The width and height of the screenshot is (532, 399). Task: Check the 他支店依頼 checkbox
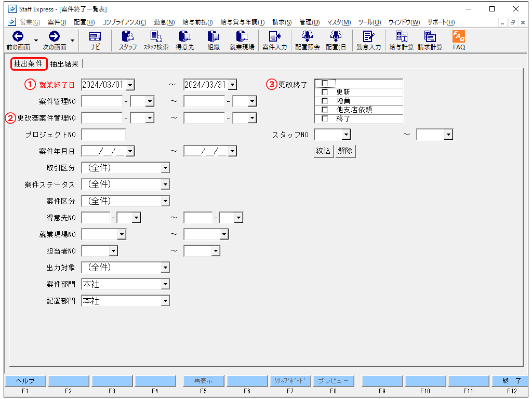325,110
